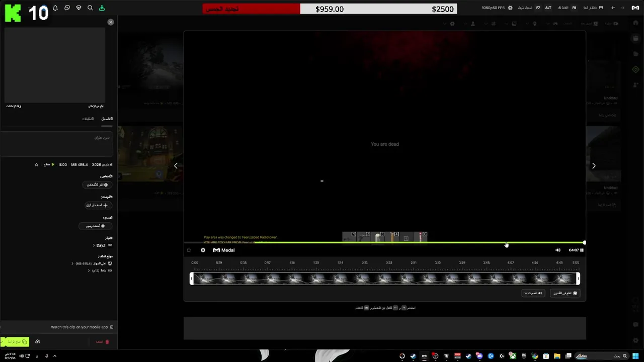Image resolution: width=644 pixels, height=362 pixels.
Task: Click the diamond premium icon in the top bar
Action: pos(78,8)
